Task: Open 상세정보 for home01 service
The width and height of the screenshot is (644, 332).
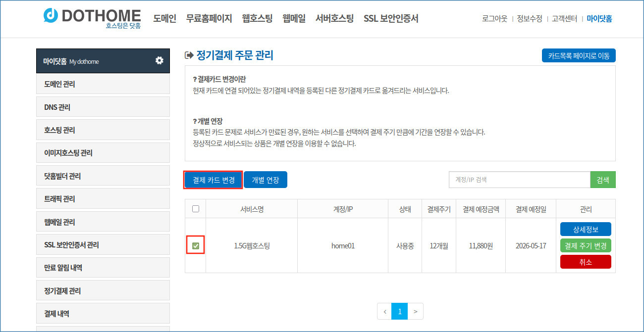Action: (x=586, y=229)
